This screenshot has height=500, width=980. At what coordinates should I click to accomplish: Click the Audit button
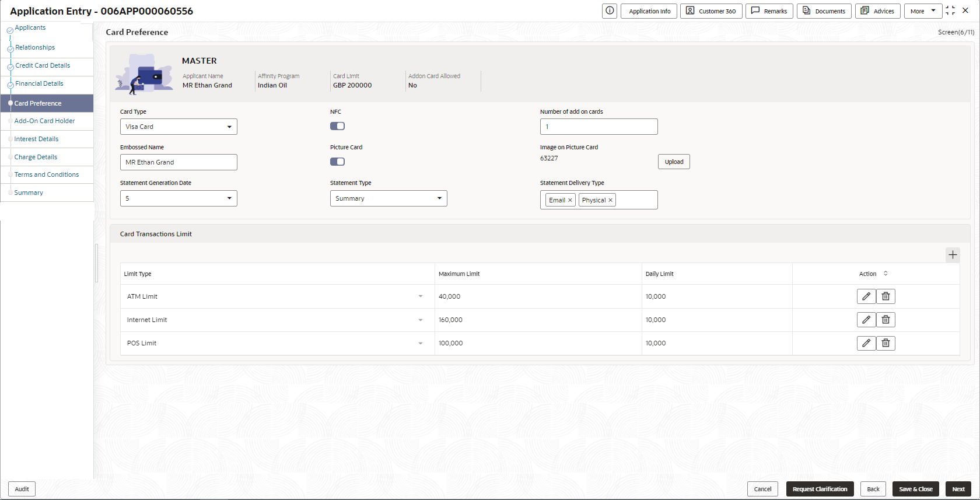(x=22, y=489)
